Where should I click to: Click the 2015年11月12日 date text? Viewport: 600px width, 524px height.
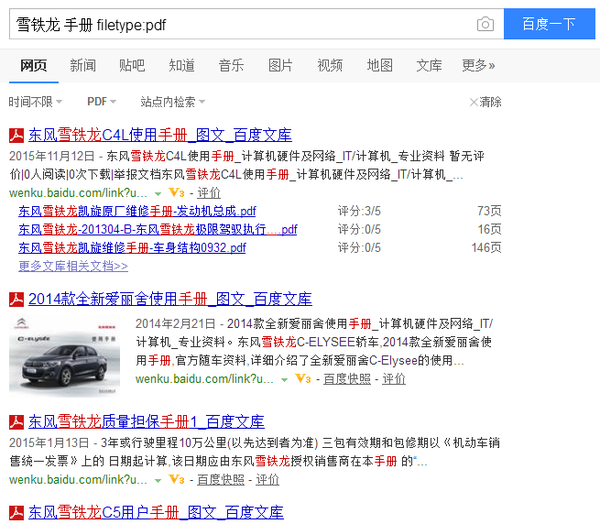52,156
